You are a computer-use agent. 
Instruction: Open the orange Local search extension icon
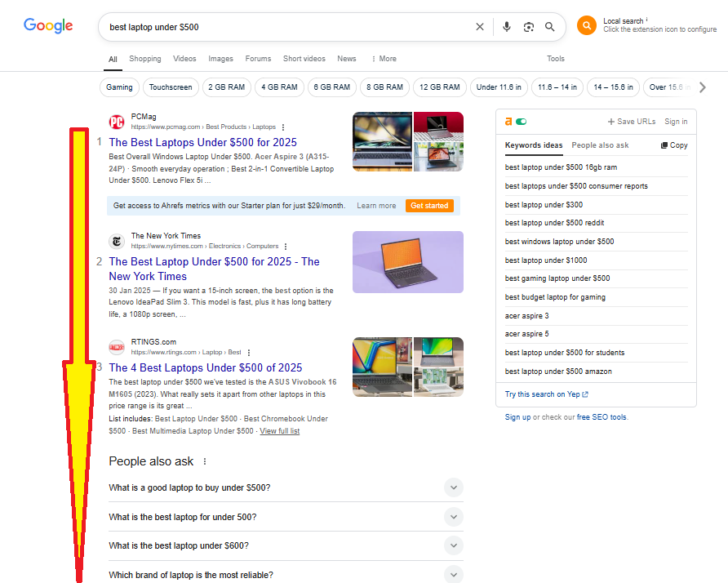pos(586,25)
